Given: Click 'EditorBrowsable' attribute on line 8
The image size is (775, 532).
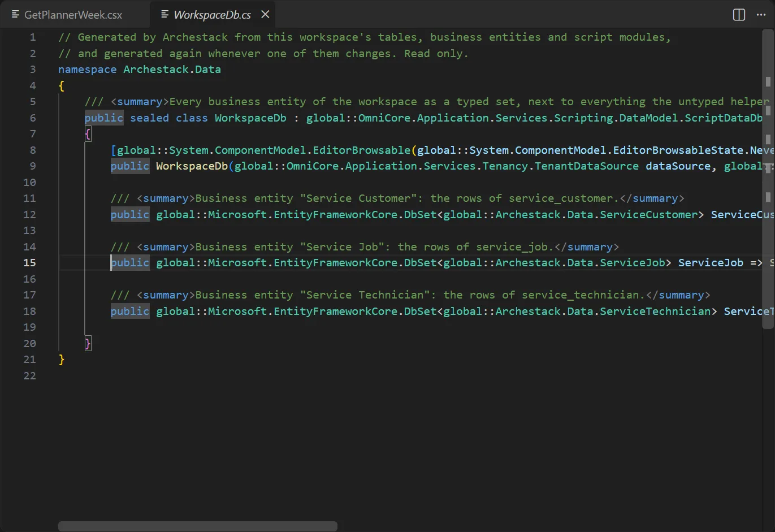Looking at the screenshot, I should tap(362, 150).
